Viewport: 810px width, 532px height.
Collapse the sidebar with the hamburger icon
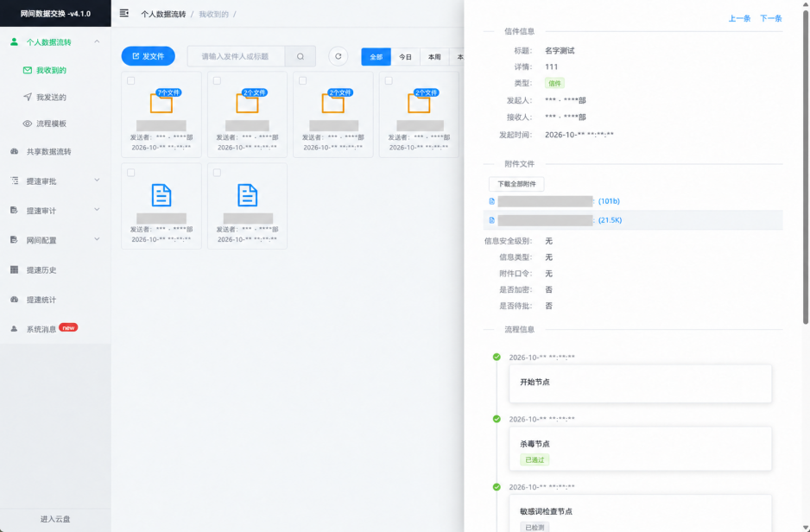coord(124,14)
